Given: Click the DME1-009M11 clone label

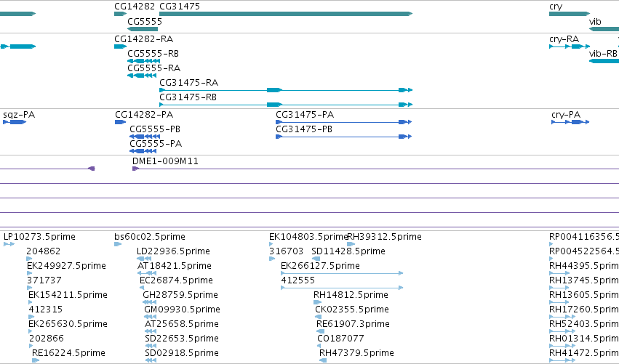Looking at the screenshot, I should pyautogui.click(x=165, y=161).
